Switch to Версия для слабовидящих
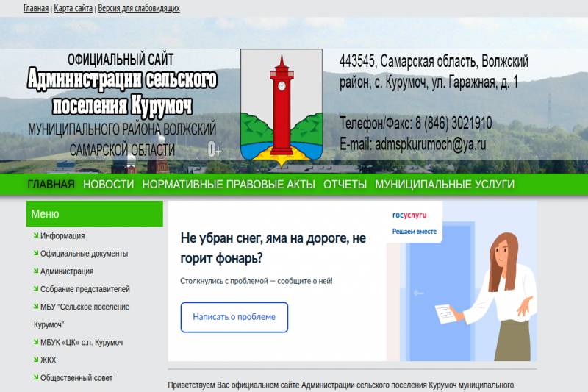588x392 pixels. coord(139,8)
